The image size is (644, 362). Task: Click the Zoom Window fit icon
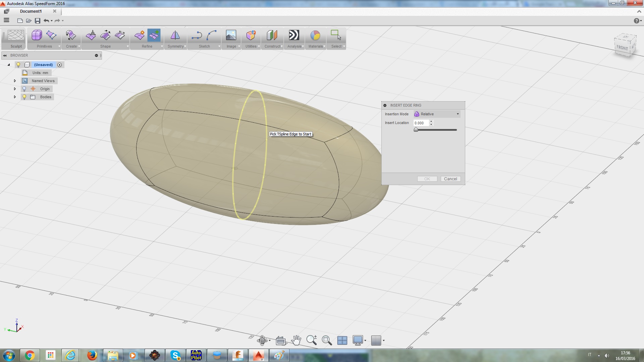[x=327, y=341]
